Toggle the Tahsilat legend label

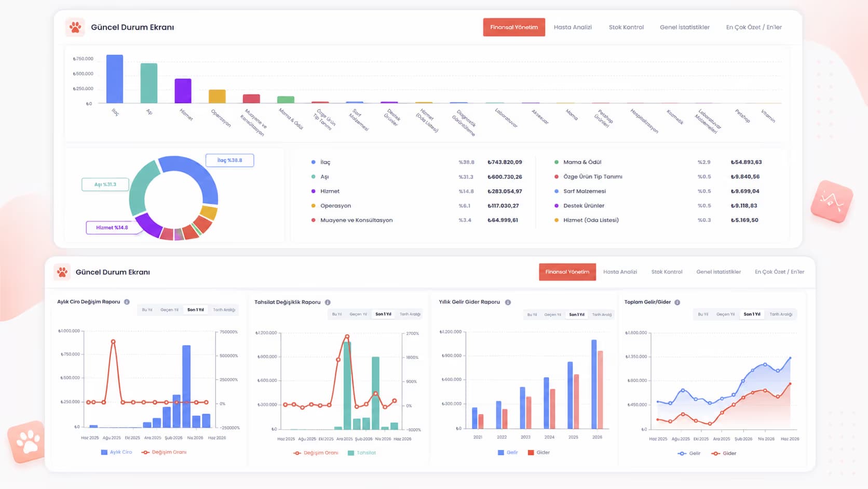pyautogui.click(x=366, y=453)
